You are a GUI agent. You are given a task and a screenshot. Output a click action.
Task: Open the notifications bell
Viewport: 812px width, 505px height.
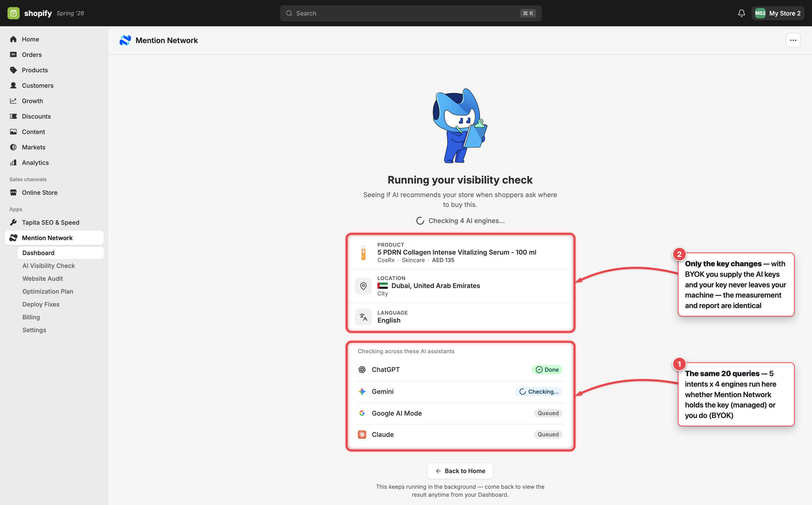pyautogui.click(x=741, y=13)
